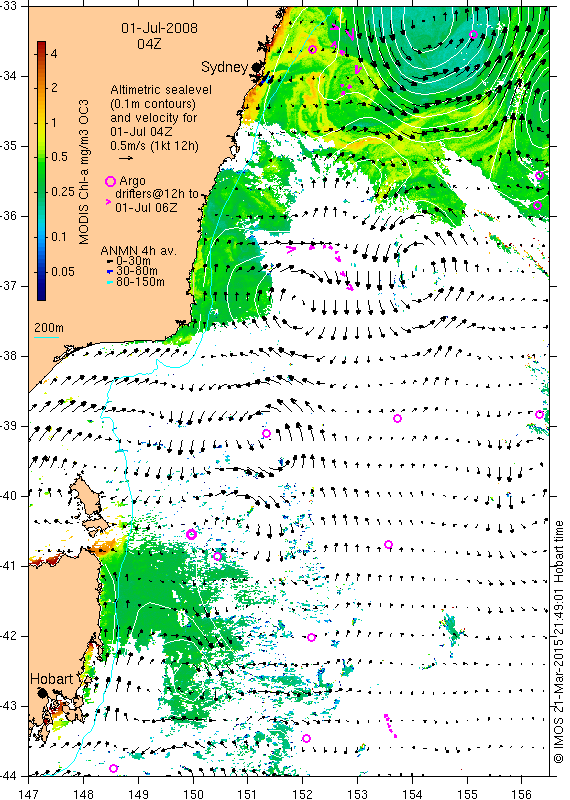Click the 'drifters@12h to' legend text

coord(157,194)
